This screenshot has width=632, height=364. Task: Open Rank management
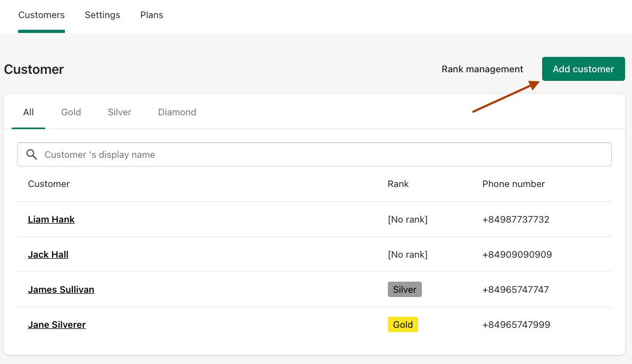point(482,69)
